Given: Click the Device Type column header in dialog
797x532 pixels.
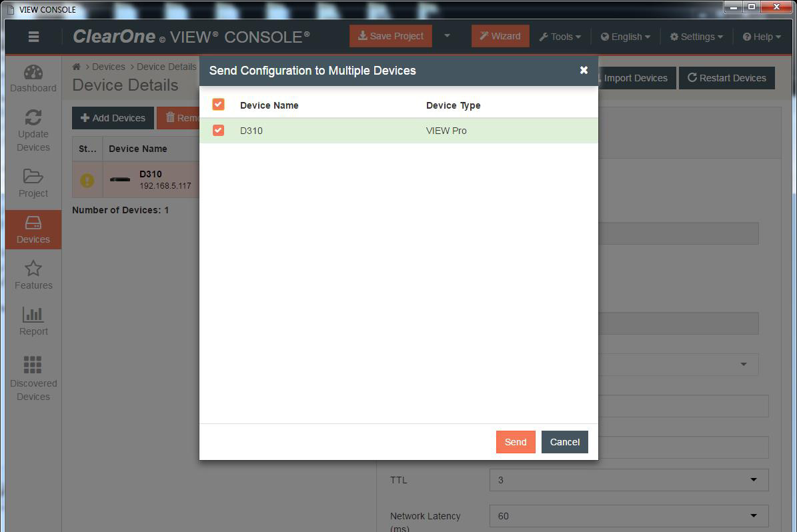Looking at the screenshot, I should tap(454, 105).
